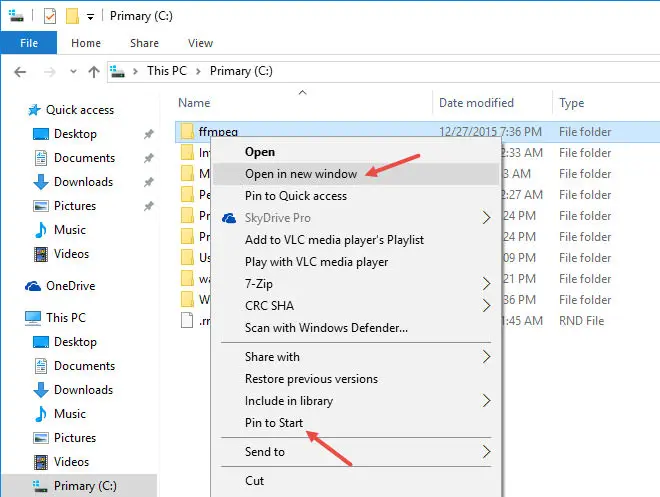Image resolution: width=660 pixels, height=497 pixels.
Task: Switch to the Share ribbon tab
Action: pyautogui.click(x=144, y=43)
